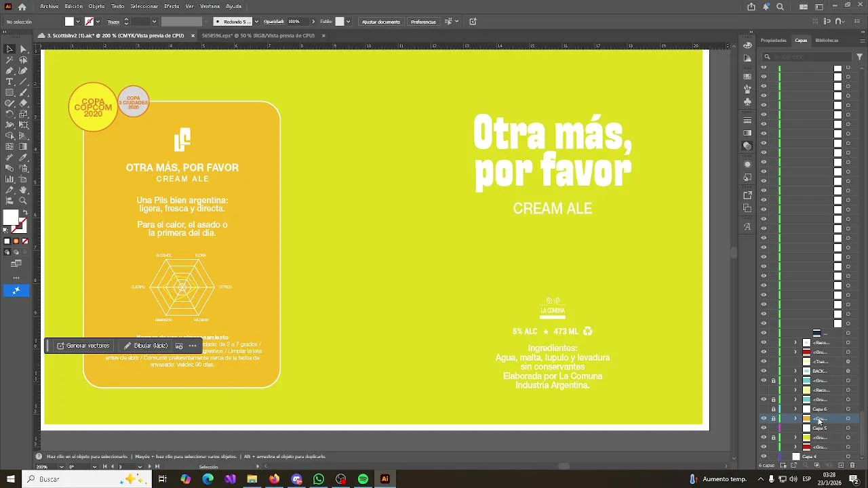Toggle visibility eye of Capa 5 layer
Screen dimensions: 868x488
point(764,428)
